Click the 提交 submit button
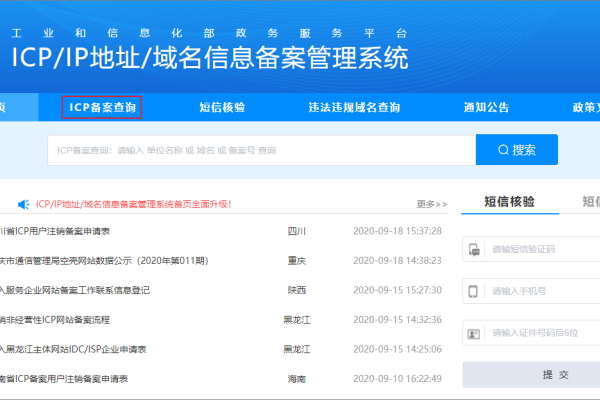 coord(532,375)
